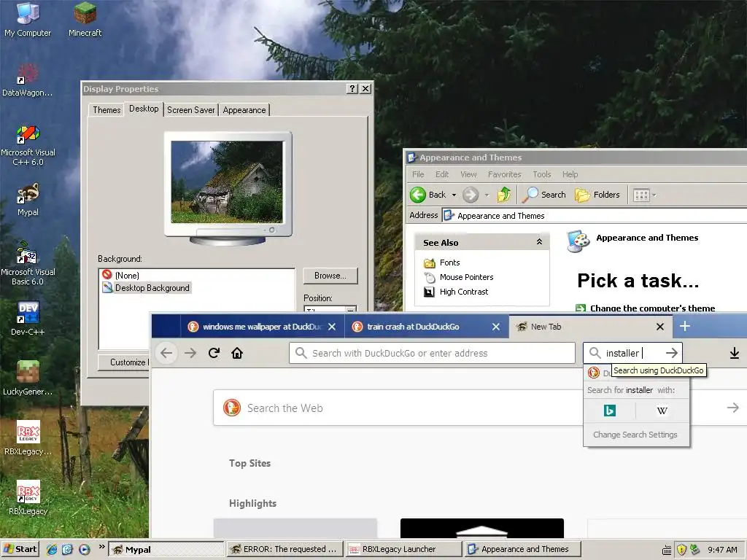This screenshot has height=560, width=747.
Task: Search installer with Wikipedia engine icon
Action: point(662,411)
